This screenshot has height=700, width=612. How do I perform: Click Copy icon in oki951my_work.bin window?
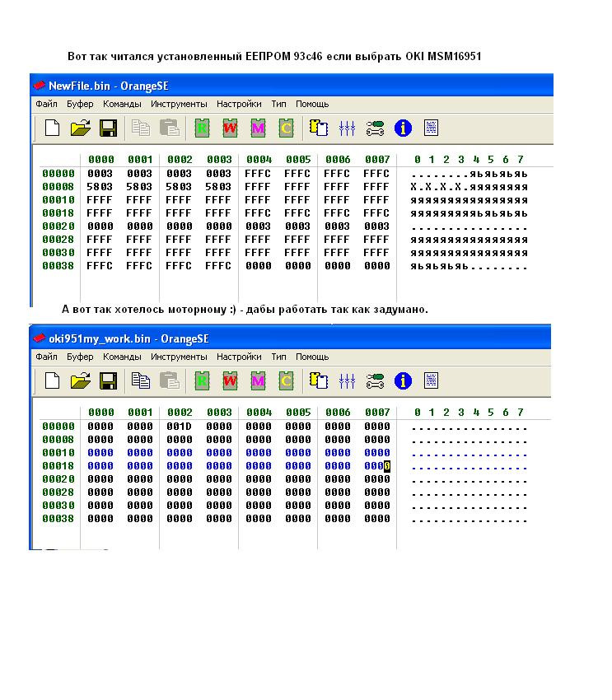pyautogui.click(x=141, y=380)
